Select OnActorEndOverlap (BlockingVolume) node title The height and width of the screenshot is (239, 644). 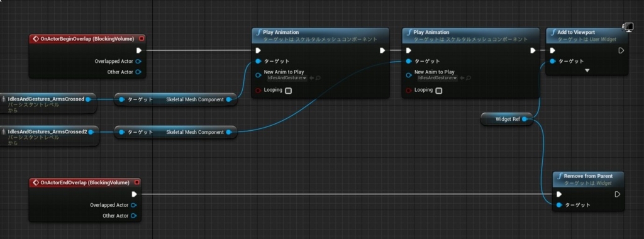coord(85,182)
